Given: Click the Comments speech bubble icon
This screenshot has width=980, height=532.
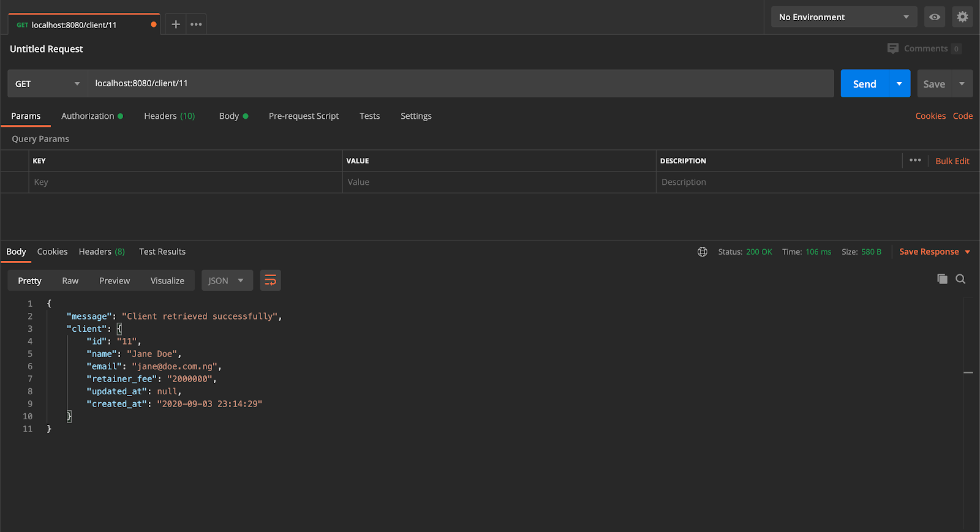Looking at the screenshot, I should point(893,48).
